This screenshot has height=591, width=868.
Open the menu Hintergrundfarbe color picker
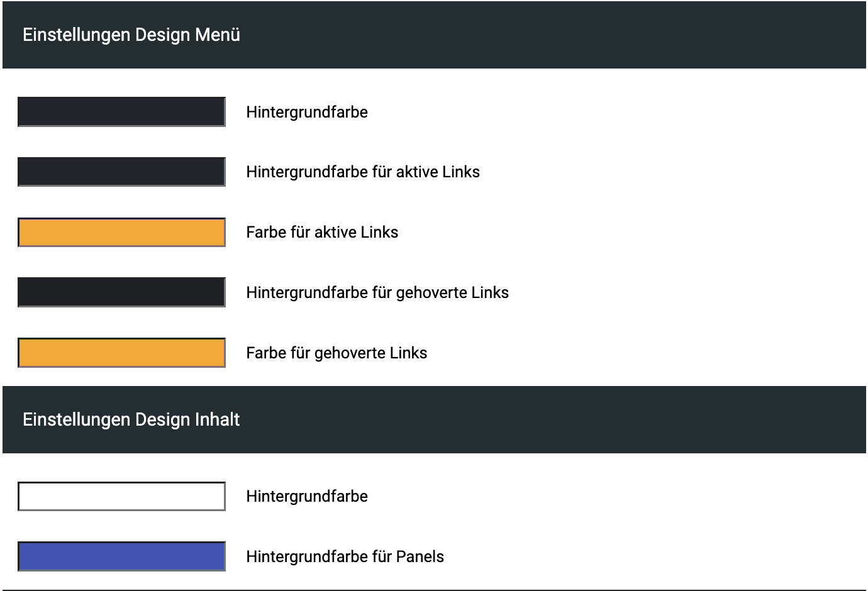[x=121, y=112]
